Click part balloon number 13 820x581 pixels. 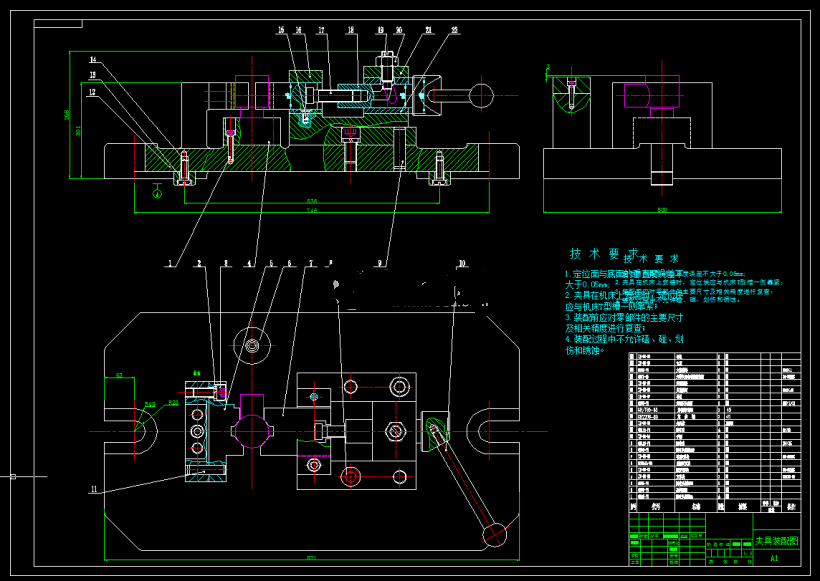tap(93, 75)
